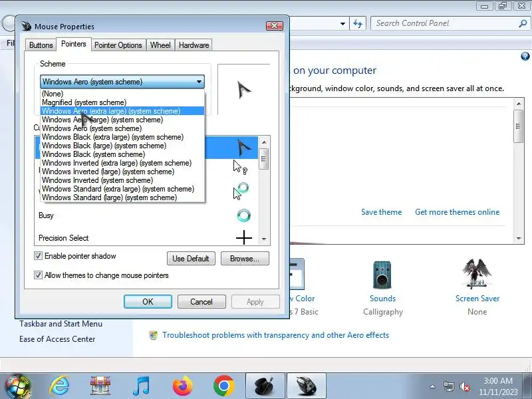Click the Cancel button
Image resolution: width=532 pixels, height=399 pixels.
click(x=201, y=302)
